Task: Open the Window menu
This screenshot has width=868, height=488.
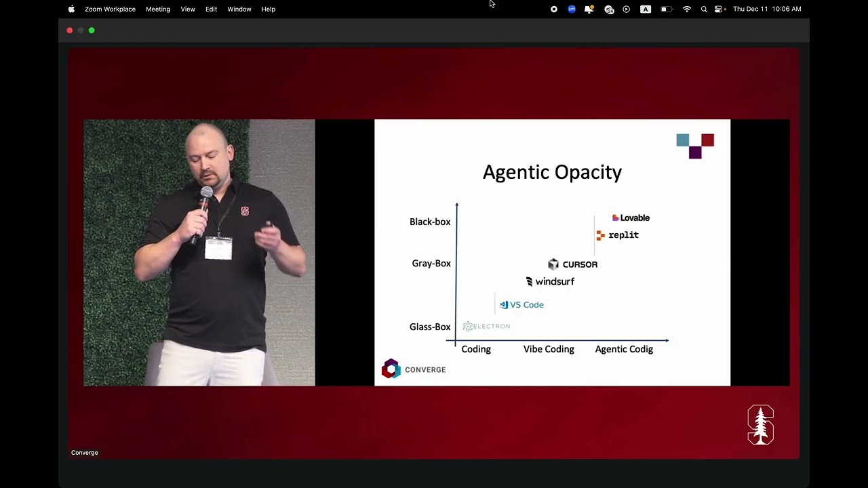Action: pos(239,9)
